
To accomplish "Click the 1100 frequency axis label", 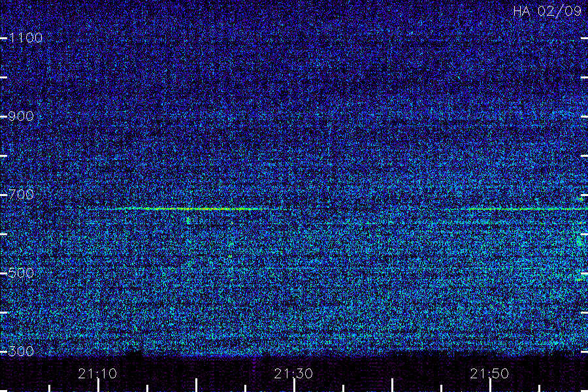I will [x=25, y=38].
